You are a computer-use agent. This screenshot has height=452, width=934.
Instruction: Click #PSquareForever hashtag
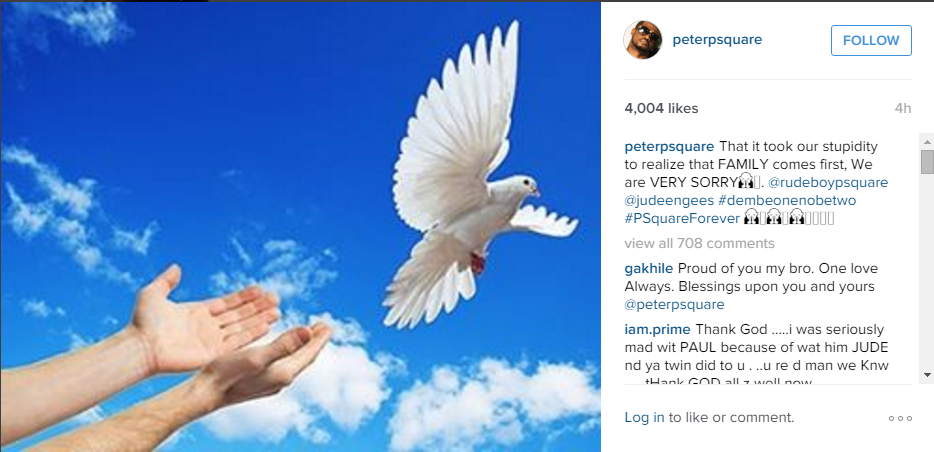pos(682,219)
